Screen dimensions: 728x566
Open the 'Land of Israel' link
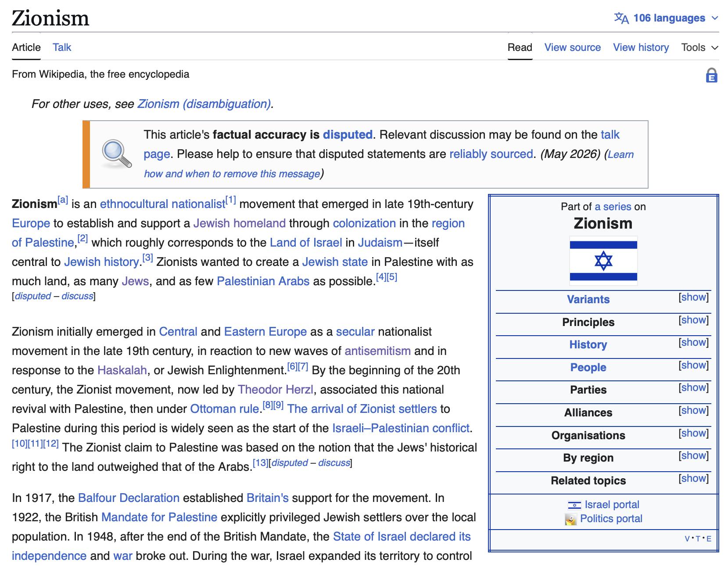306,243
